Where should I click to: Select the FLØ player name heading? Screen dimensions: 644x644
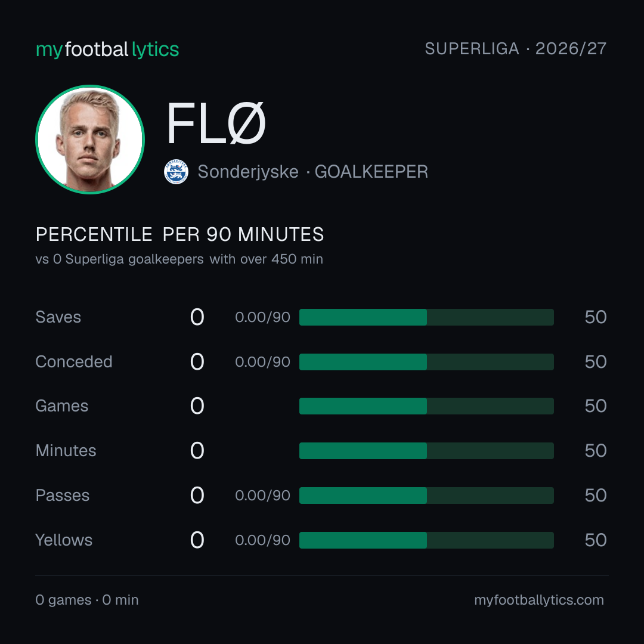pyautogui.click(x=216, y=123)
